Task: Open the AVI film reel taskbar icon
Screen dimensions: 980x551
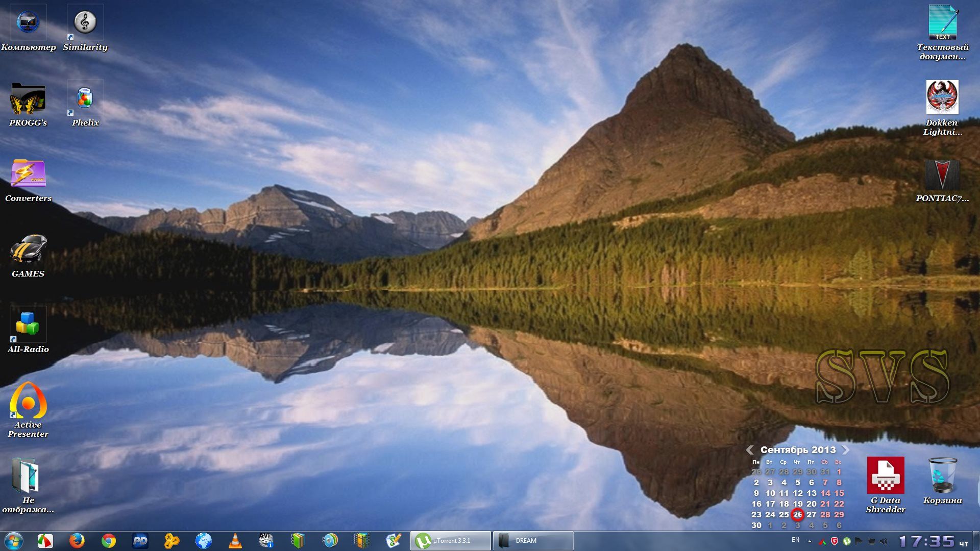Action: tap(266, 541)
